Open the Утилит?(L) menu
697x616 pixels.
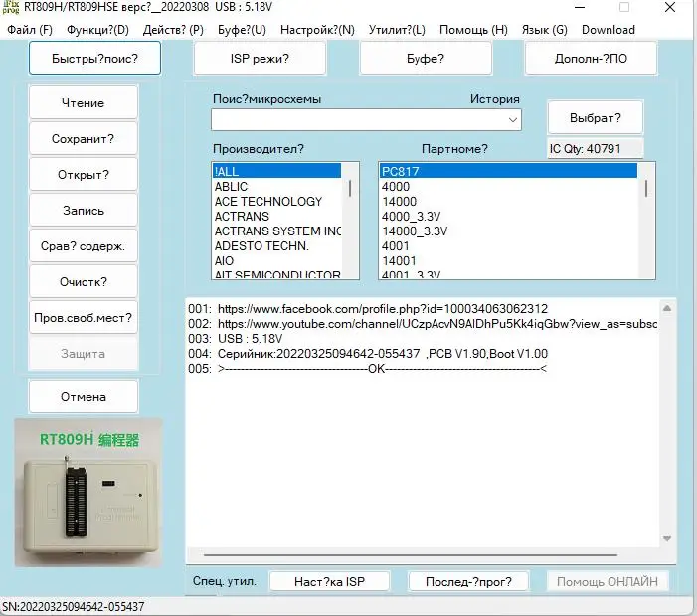[397, 30]
